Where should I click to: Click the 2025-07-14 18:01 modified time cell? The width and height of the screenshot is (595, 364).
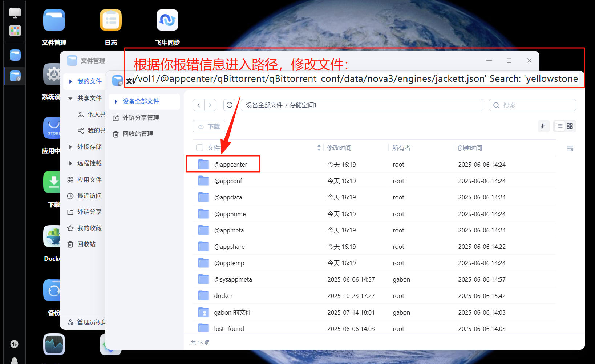point(351,312)
